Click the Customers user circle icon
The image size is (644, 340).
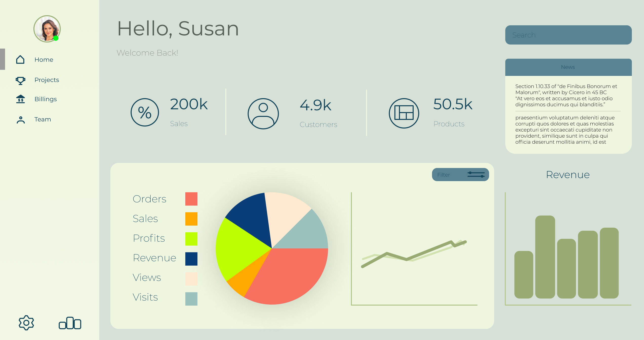pyautogui.click(x=263, y=114)
